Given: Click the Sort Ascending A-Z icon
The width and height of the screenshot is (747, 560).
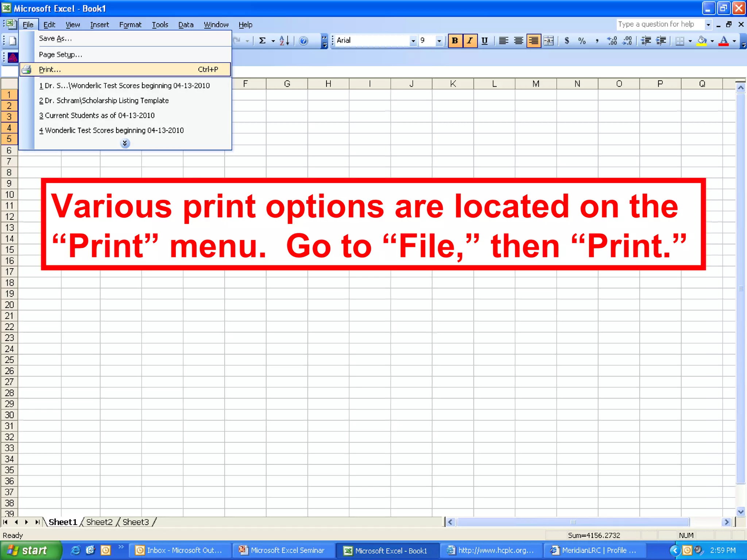Looking at the screenshot, I should coord(284,40).
